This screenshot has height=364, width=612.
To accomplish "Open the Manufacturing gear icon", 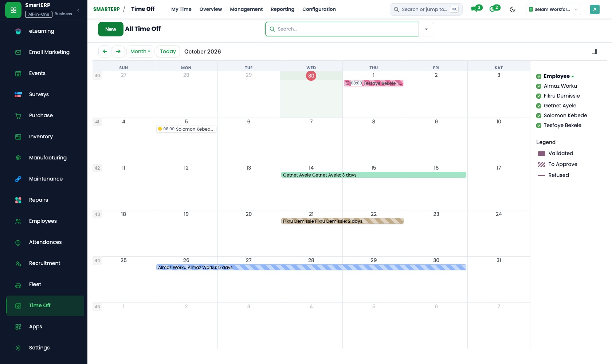I will click(18, 158).
